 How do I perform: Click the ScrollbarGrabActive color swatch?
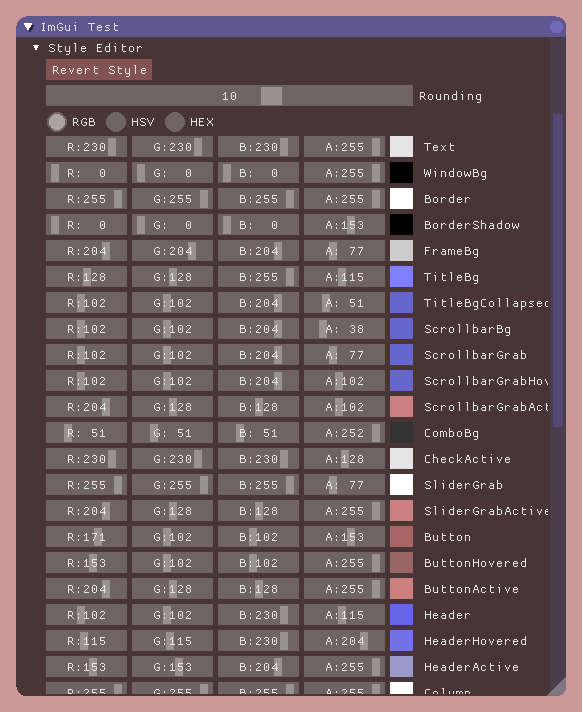[401, 406]
